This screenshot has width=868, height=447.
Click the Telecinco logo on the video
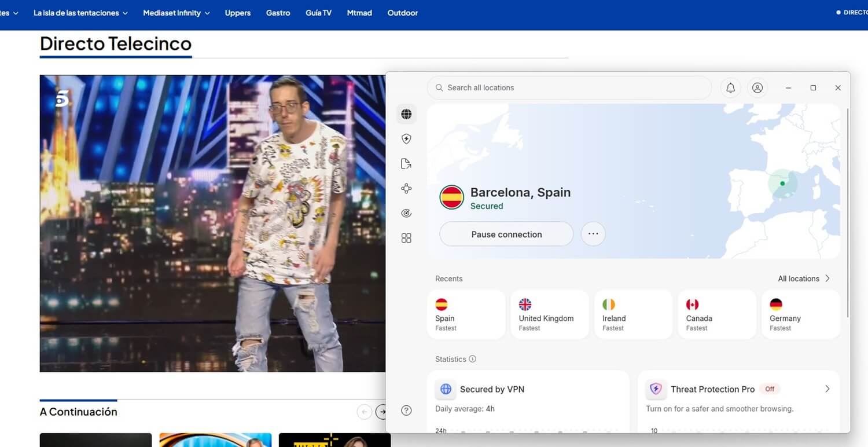(x=62, y=99)
